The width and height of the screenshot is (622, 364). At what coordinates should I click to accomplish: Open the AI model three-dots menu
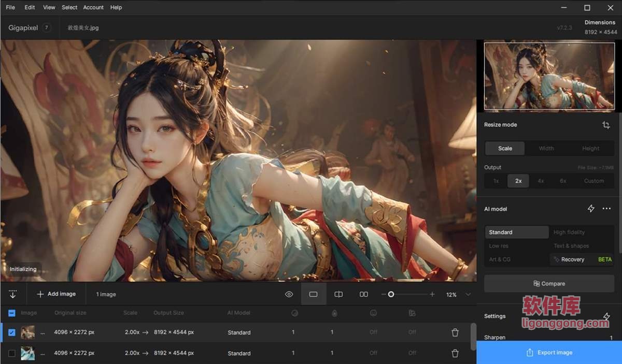(606, 209)
